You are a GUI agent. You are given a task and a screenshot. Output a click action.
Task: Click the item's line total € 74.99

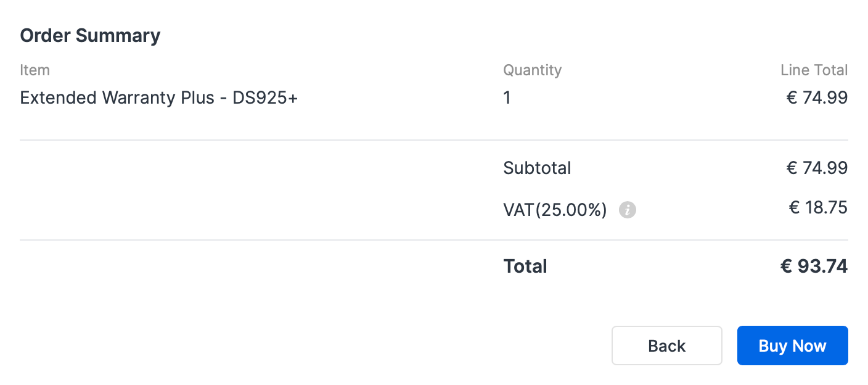click(x=817, y=97)
